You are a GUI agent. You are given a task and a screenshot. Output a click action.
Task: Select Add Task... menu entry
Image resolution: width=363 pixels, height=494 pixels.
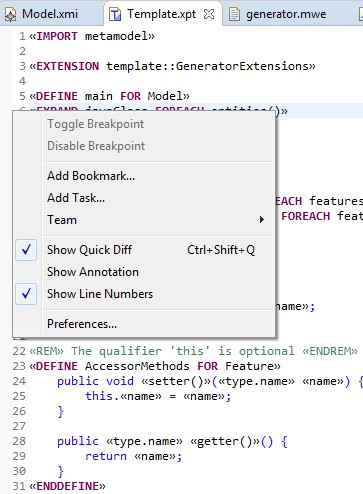click(x=76, y=198)
